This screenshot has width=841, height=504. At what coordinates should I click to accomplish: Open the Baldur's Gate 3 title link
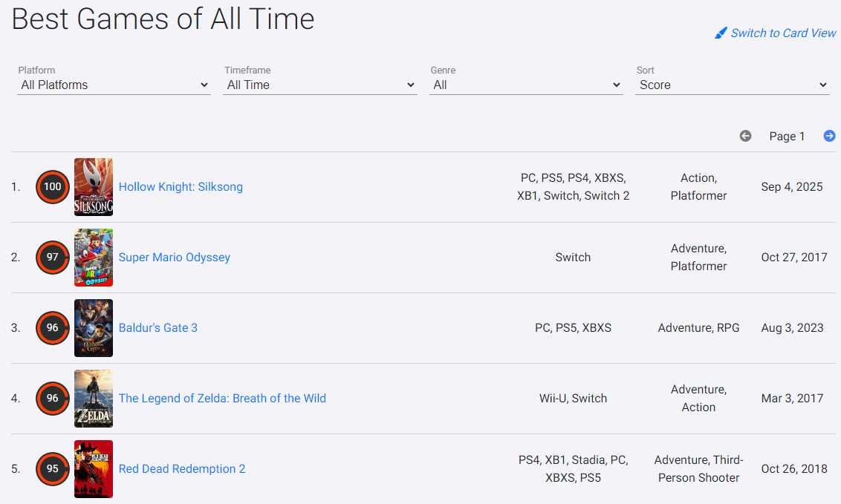[158, 328]
